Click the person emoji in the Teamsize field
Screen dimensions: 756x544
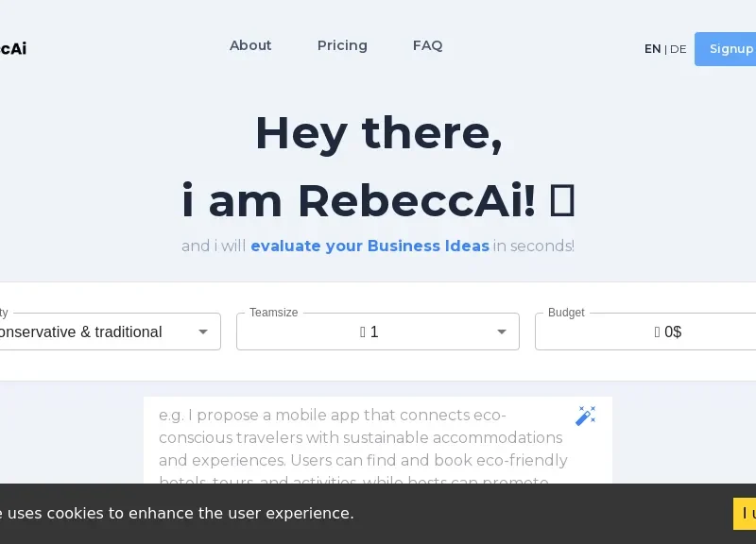(x=363, y=331)
